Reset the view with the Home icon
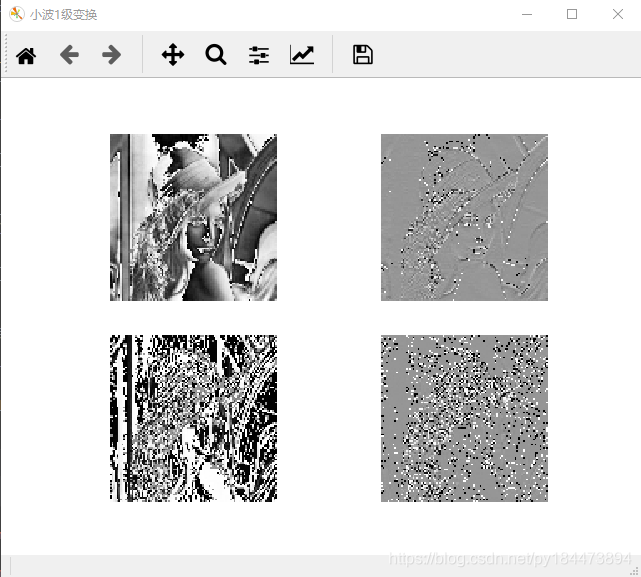Image resolution: width=641 pixels, height=577 pixels. click(x=26, y=55)
